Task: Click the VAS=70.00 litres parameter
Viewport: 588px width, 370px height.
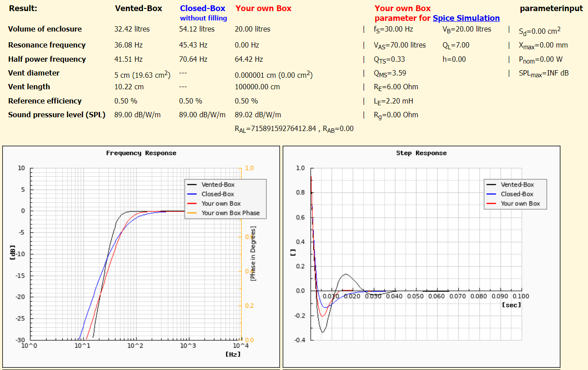Action: (400, 45)
